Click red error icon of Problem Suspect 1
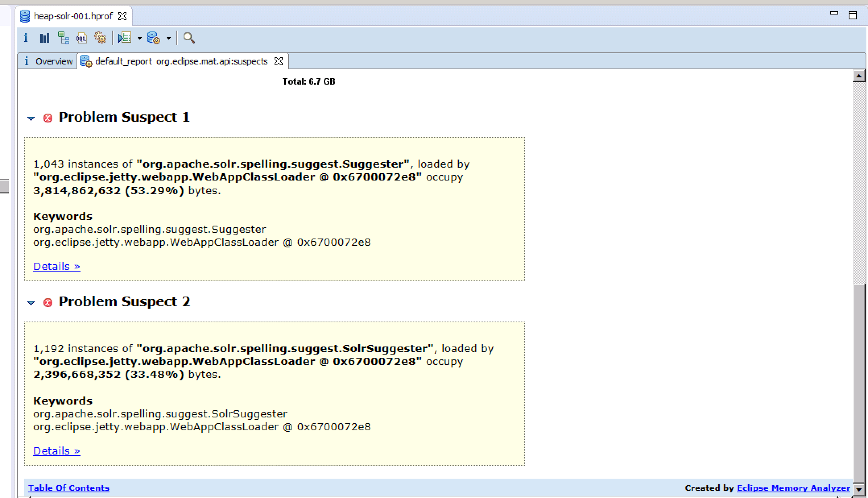Image resolution: width=868 pixels, height=498 pixels. coord(48,118)
